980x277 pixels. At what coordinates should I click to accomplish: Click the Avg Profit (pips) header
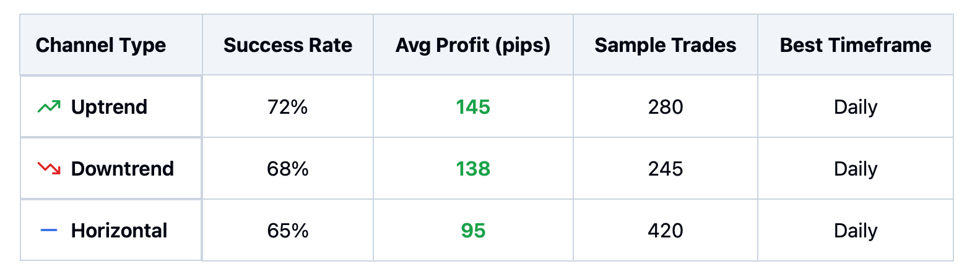473,45
